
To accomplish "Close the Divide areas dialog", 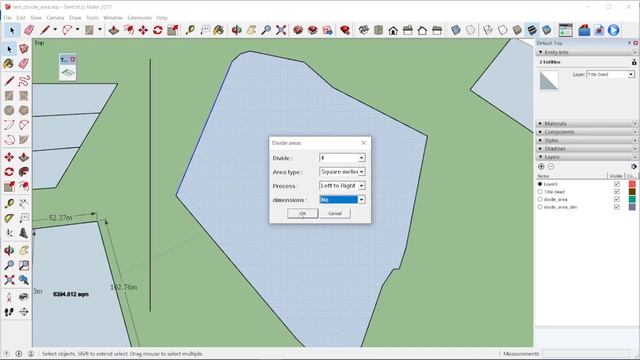I will [364, 143].
